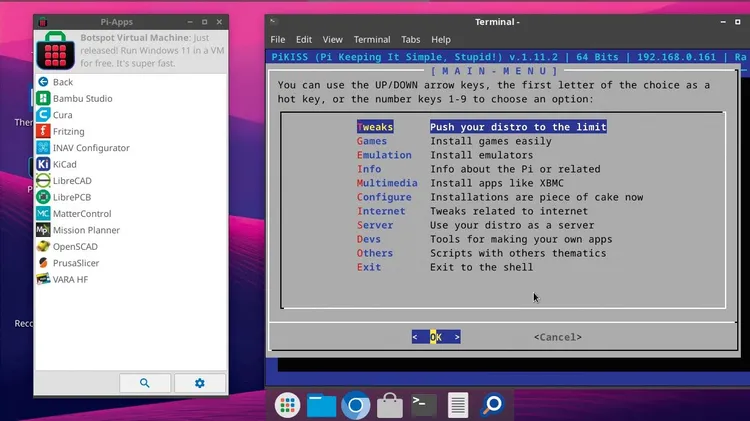Choose Emulation in PiKISS menu
This screenshot has height=421, width=750.
[383, 155]
